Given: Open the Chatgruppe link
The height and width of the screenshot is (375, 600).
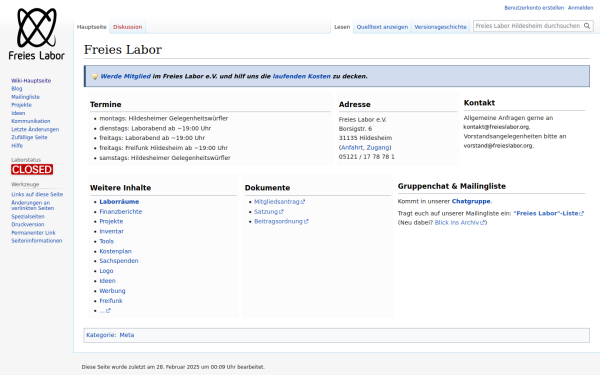Looking at the screenshot, I should click(x=471, y=201).
